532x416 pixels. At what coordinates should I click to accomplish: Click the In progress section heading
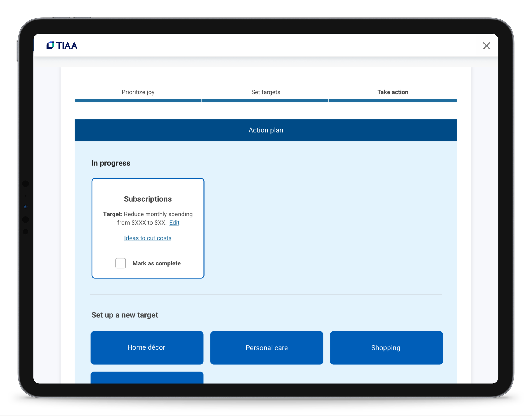111,163
